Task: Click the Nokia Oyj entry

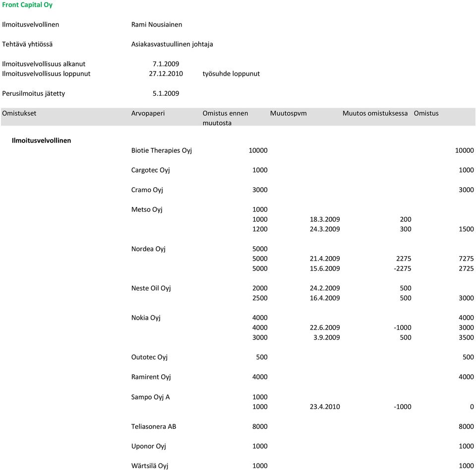Action: coord(146,318)
